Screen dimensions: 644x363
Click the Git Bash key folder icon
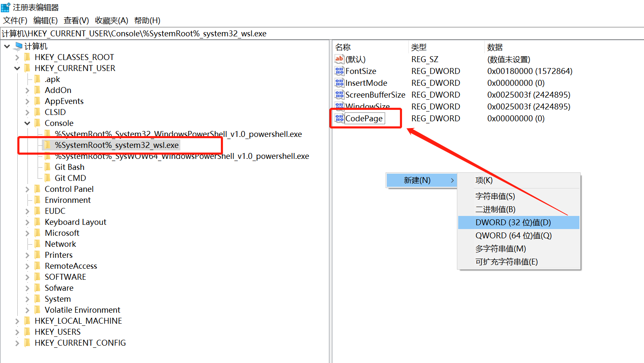click(x=48, y=167)
